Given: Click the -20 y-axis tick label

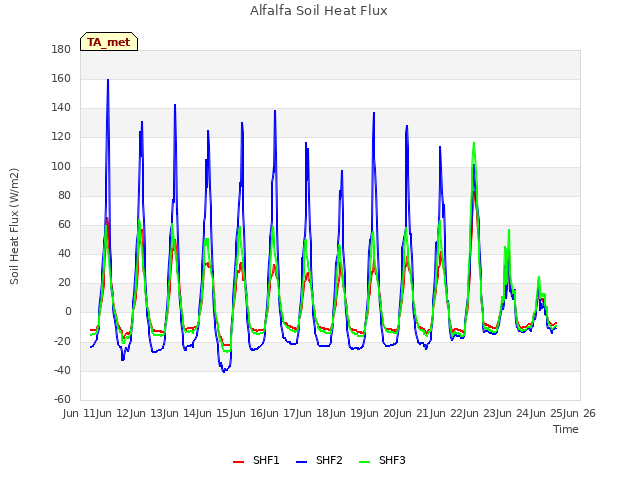Looking at the screenshot, I should click(x=62, y=341).
